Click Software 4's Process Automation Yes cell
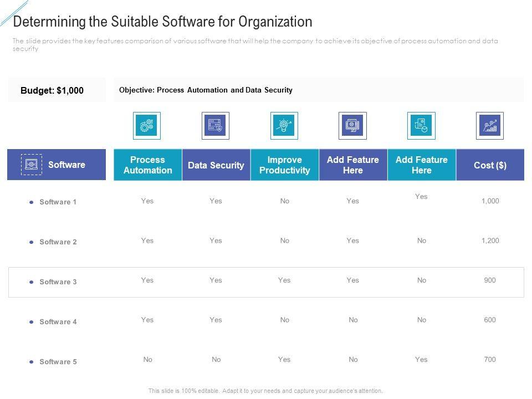Viewport: 532px width, 399px height. click(147, 320)
